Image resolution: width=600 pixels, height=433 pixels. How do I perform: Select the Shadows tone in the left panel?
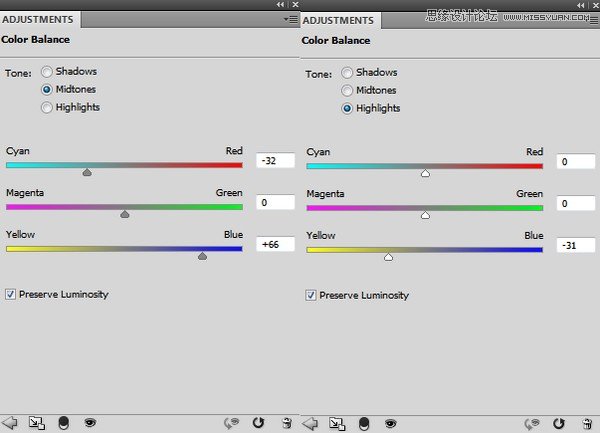pyautogui.click(x=47, y=72)
